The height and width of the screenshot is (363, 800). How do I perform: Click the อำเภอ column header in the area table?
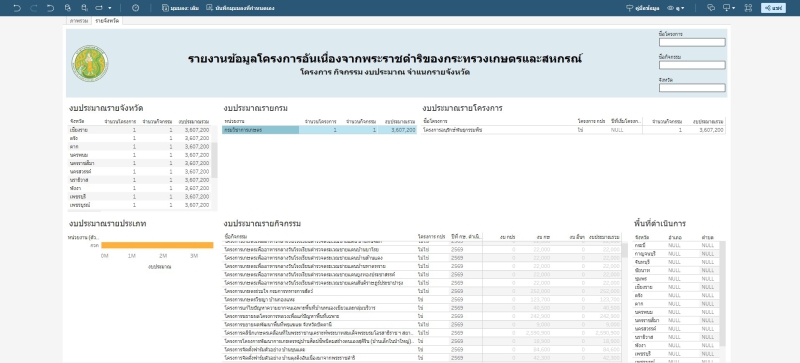(674, 237)
